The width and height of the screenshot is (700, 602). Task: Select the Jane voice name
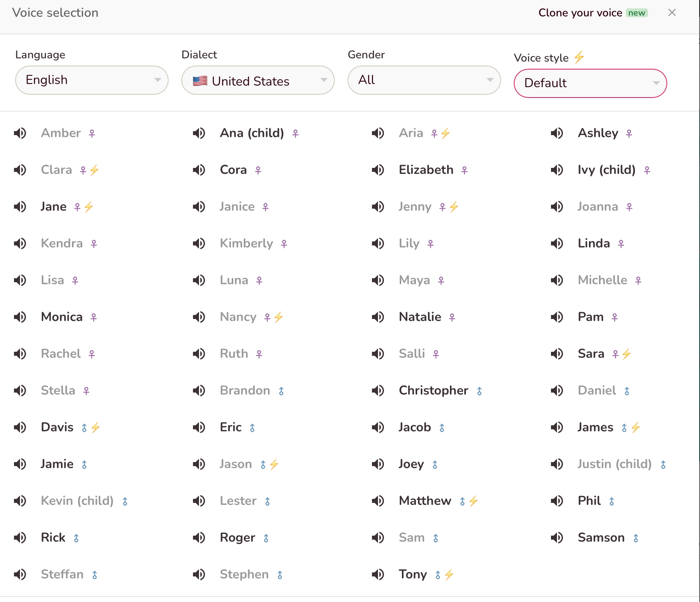tap(54, 207)
